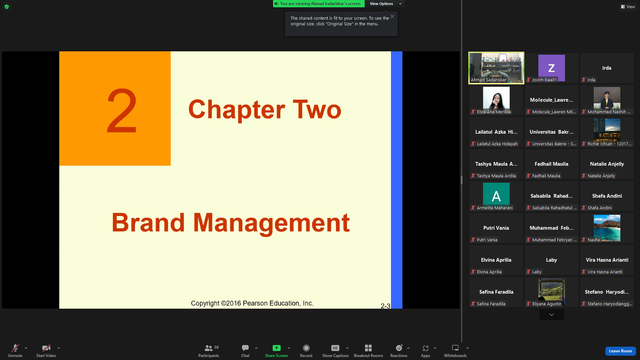This screenshot has width=640, height=360.
Task: Expand audio options arrow next to Unmute
Action: [x=26, y=348]
